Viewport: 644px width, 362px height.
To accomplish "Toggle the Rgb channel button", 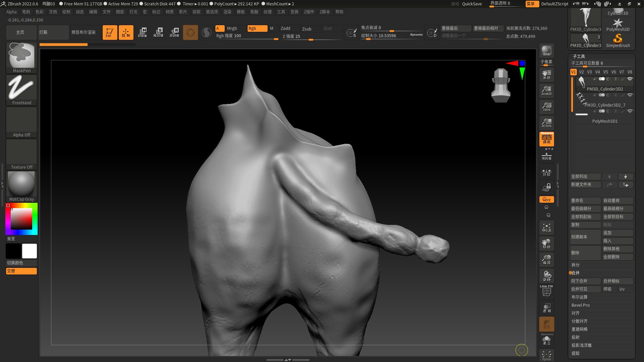I will click(x=257, y=28).
